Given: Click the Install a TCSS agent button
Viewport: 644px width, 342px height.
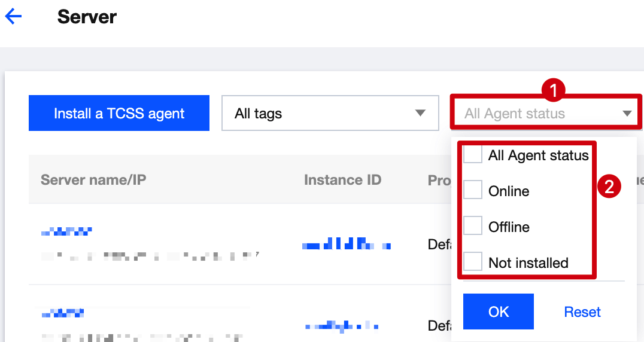Looking at the screenshot, I should 119,113.
